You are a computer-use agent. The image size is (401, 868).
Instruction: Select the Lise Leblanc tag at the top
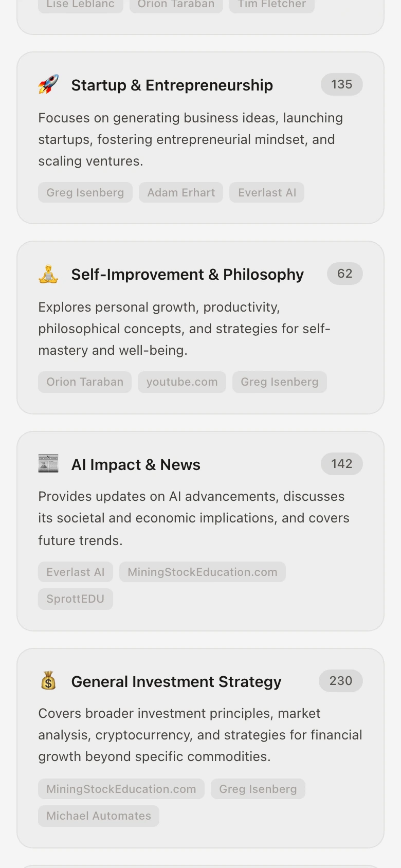point(80,4)
